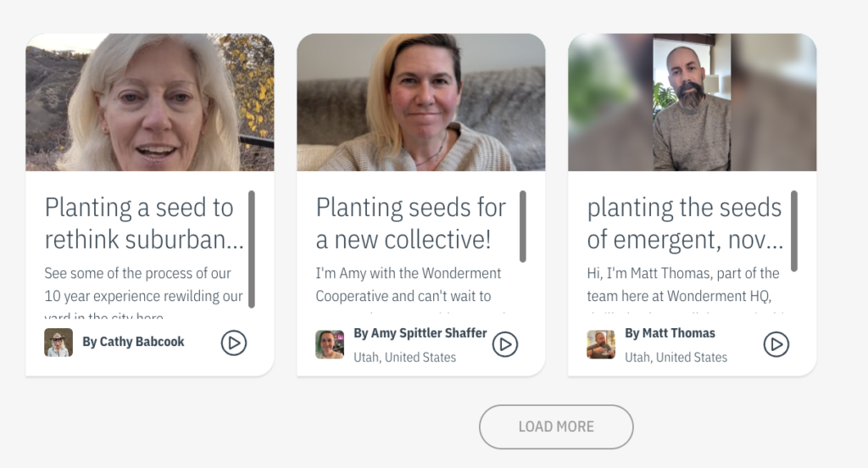Open "planting the seeds of emergent" title
The image size is (868, 468).
coord(684,224)
